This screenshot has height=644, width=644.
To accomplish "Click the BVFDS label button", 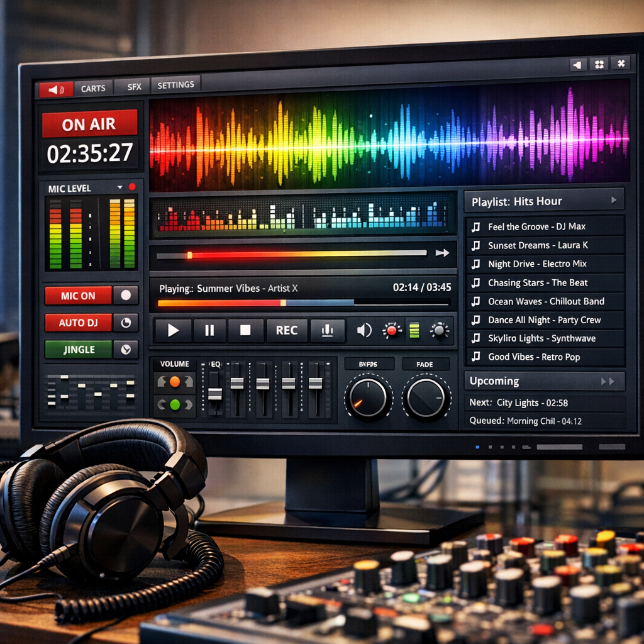I will [369, 364].
